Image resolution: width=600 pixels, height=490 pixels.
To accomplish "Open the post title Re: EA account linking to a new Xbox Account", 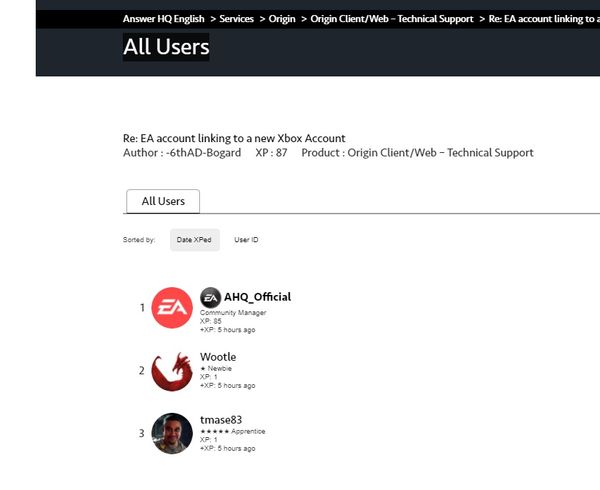I will coord(234,138).
